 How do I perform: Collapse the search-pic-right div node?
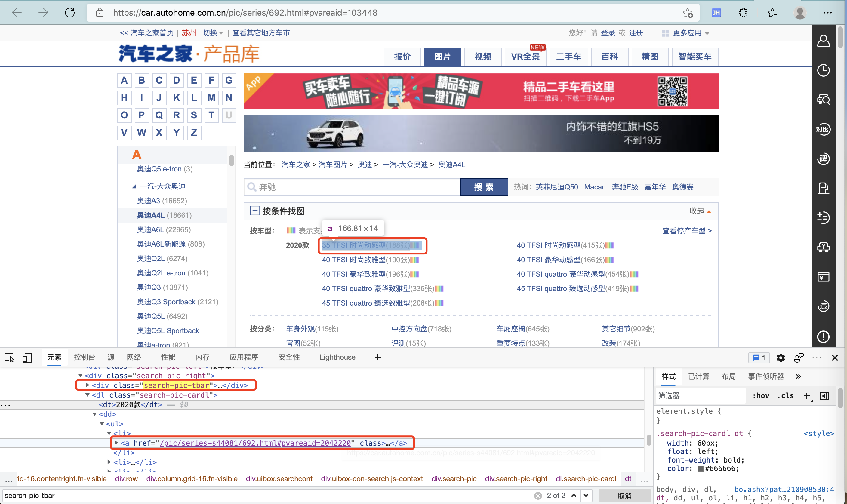pos(80,376)
